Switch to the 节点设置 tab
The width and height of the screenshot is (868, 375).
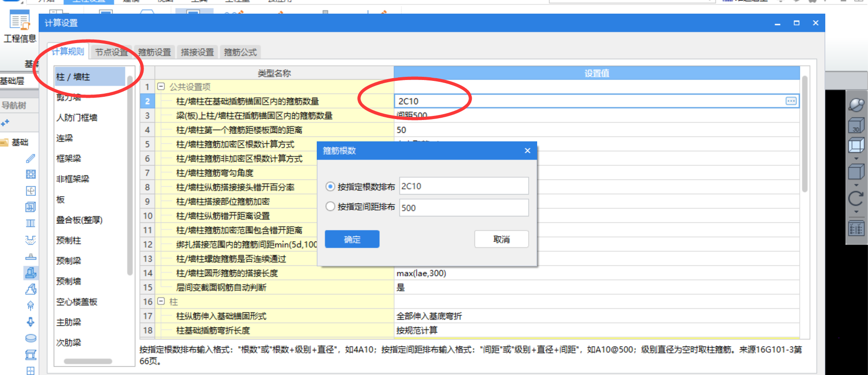click(111, 52)
